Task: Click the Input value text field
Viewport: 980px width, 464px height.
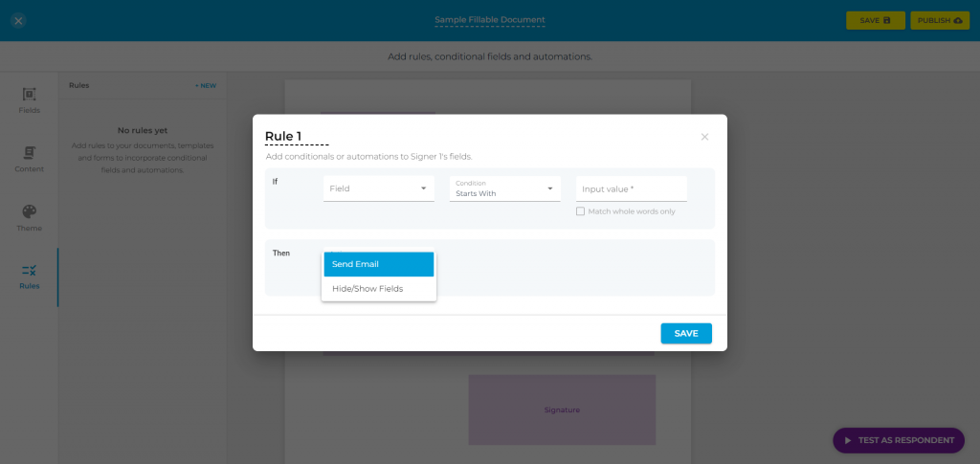Action: click(632, 188)
